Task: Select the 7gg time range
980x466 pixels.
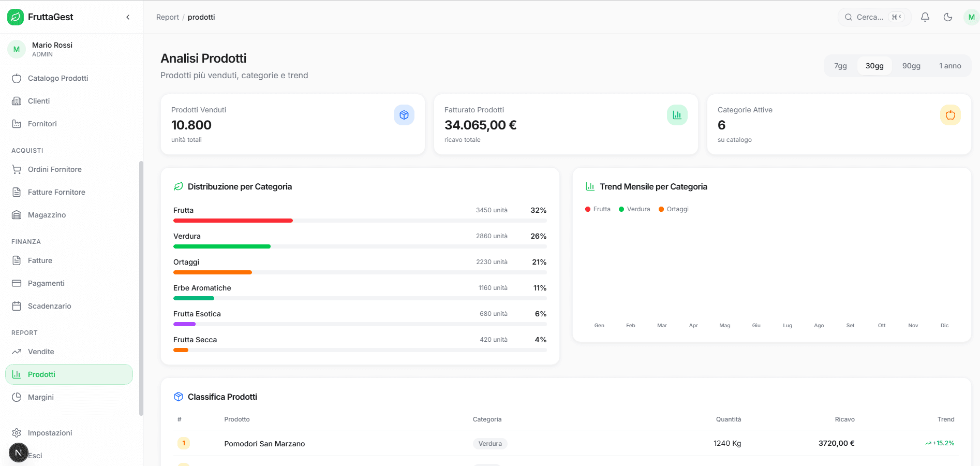Action: click(840, 66)
